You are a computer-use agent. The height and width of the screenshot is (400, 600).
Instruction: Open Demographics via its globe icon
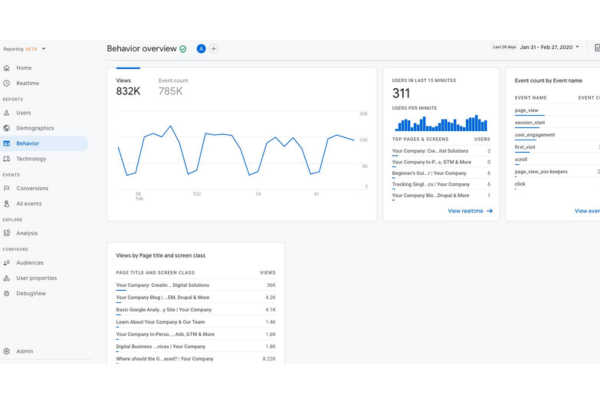coord(7,128)
